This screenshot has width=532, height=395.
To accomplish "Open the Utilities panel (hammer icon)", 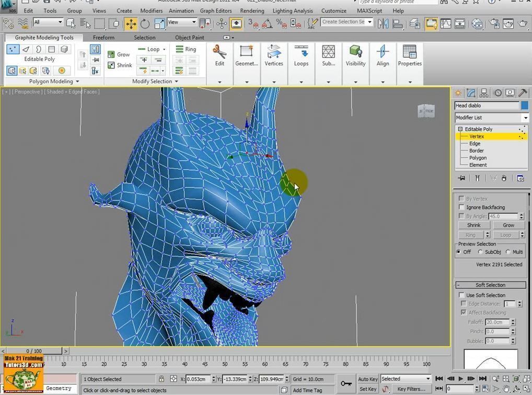I will tap(522, 92).
